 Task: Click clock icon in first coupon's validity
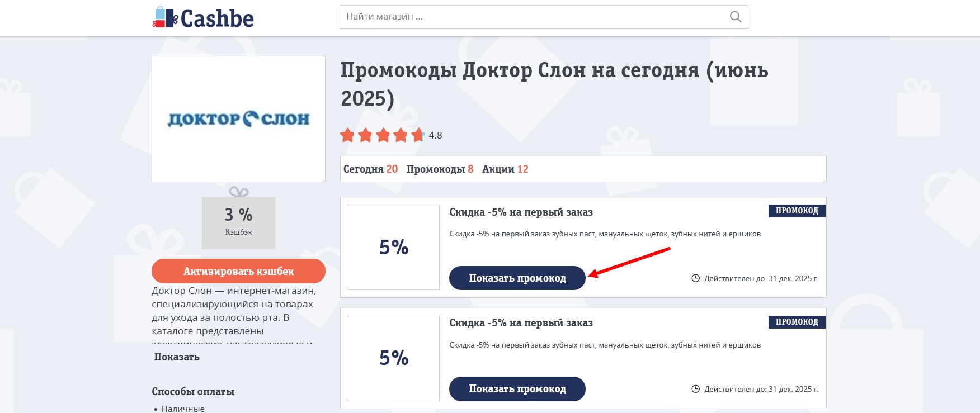coord(695,278)
